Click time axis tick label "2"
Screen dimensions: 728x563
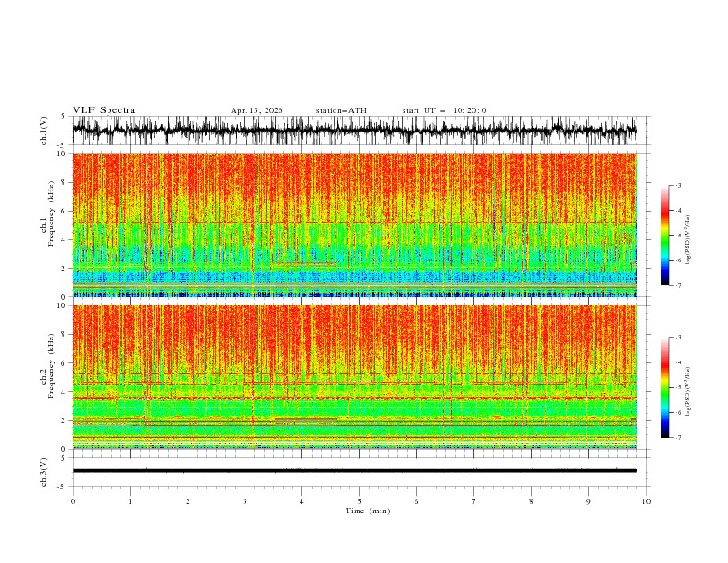tap(188, 501)
